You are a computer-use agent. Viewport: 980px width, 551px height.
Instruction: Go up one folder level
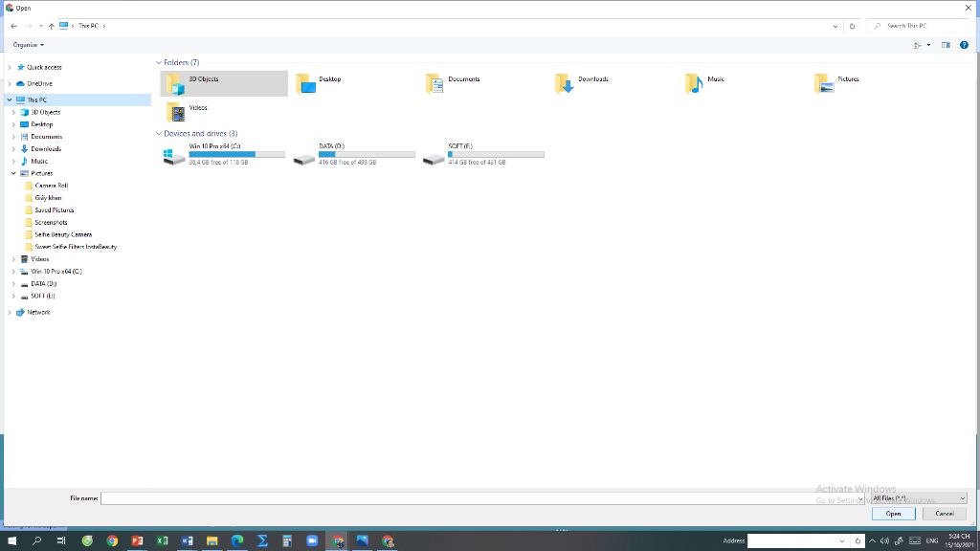pyautogui.click(x=52, y=26)
